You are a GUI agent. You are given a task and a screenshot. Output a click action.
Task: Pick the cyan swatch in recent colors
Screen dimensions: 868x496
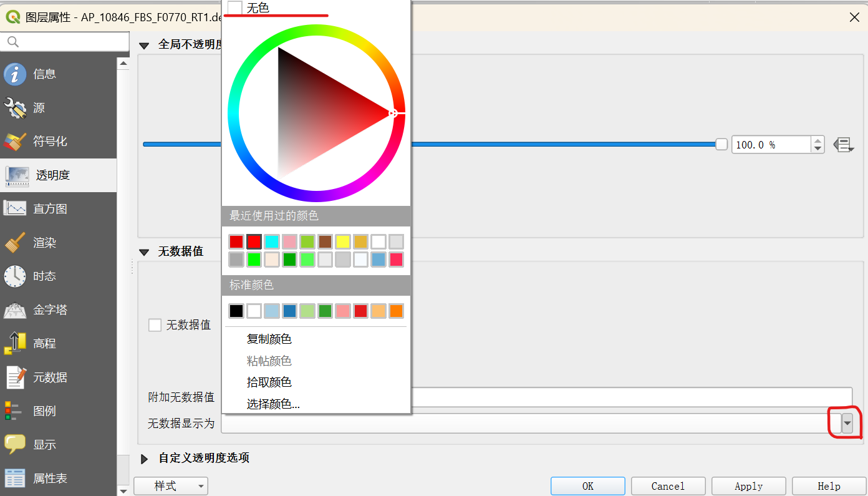271,242
